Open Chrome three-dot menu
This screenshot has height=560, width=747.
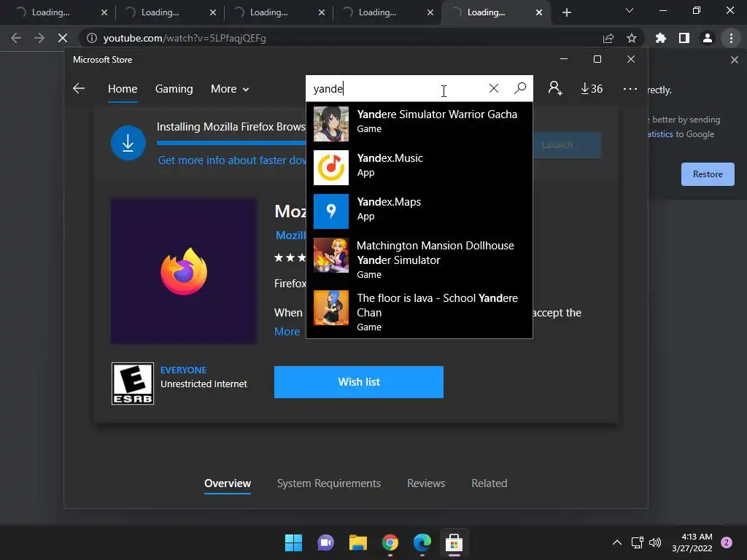(731, 38)
